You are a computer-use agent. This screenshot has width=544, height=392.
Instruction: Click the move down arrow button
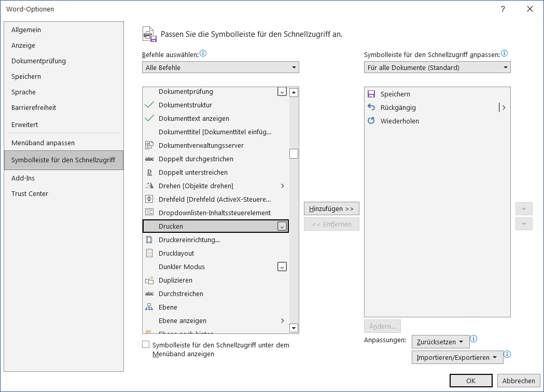[x=524, y=224]
